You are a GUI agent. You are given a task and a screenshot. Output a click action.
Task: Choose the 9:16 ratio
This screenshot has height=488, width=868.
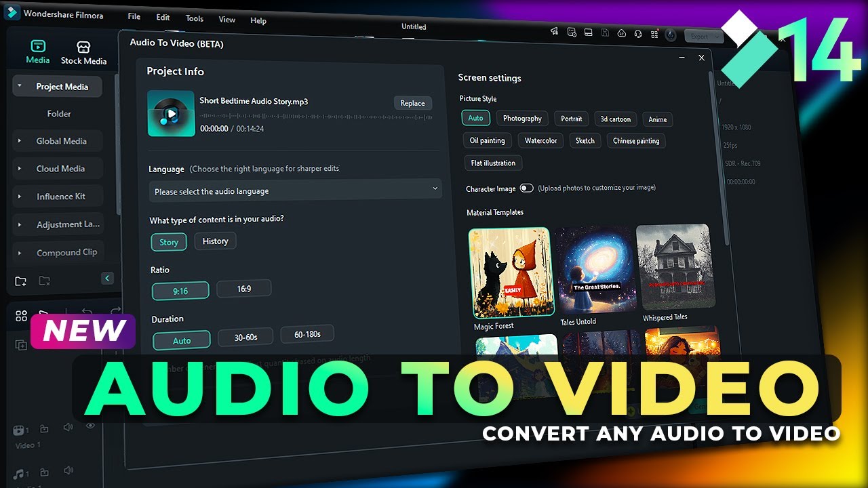coord(180,291)
